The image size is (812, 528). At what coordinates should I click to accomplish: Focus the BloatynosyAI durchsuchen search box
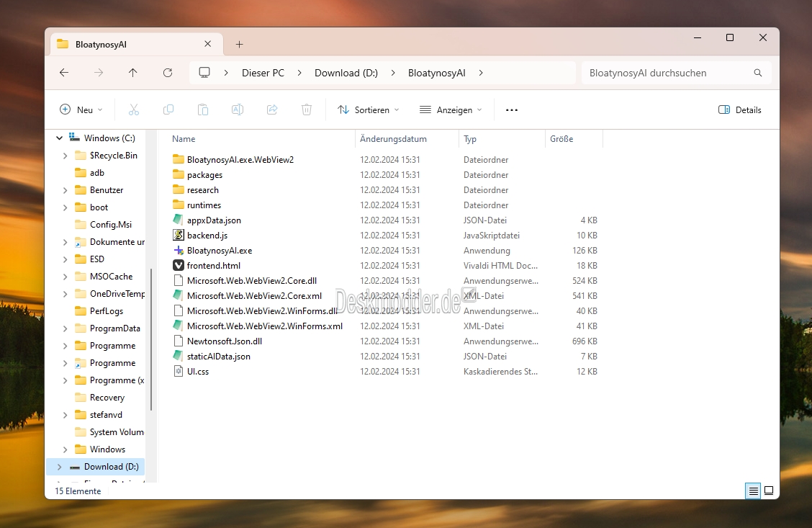[x=677, y=73]
